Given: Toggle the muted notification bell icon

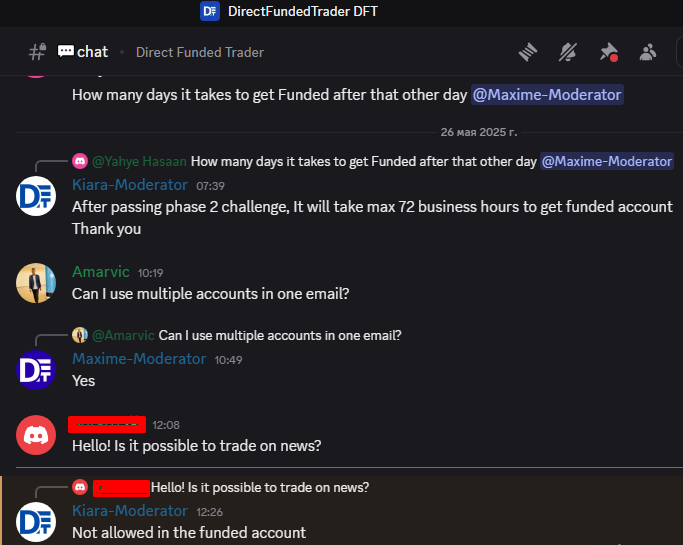Looking at the screenshot, I should [x=568, y=52].
